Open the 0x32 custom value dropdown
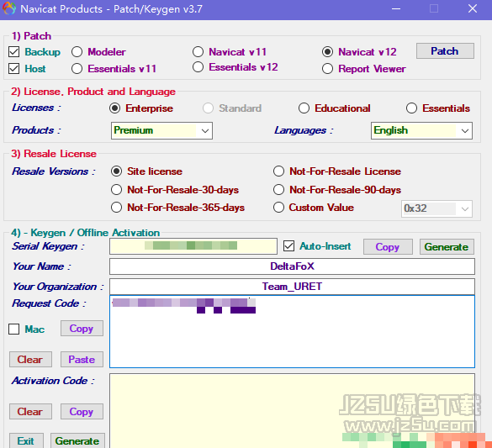Screen dimensions: 492x448 (436, 208)
